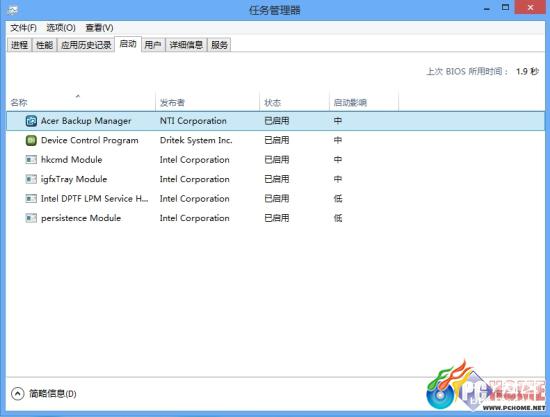Open the 服务 tab
This screenshot has height=417, width=550.
(219, 45)
